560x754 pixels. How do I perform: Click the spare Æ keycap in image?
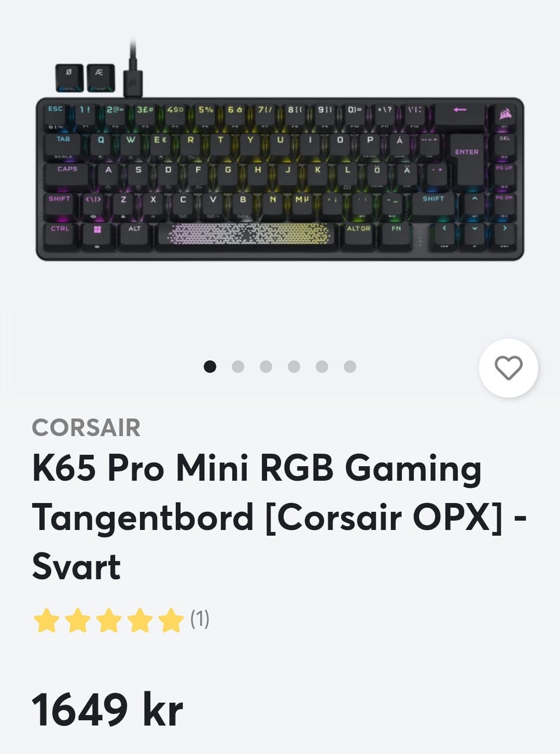coord(100,78)
